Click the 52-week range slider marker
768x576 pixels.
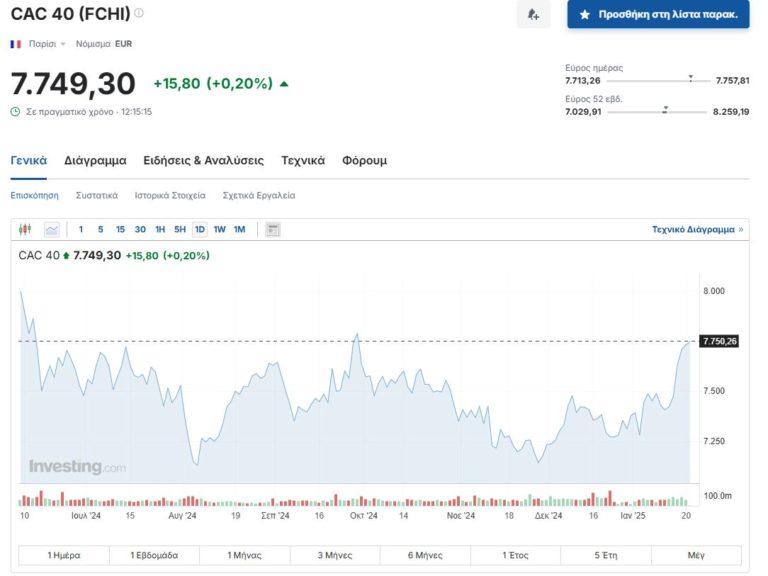click(x=665, y=111)
